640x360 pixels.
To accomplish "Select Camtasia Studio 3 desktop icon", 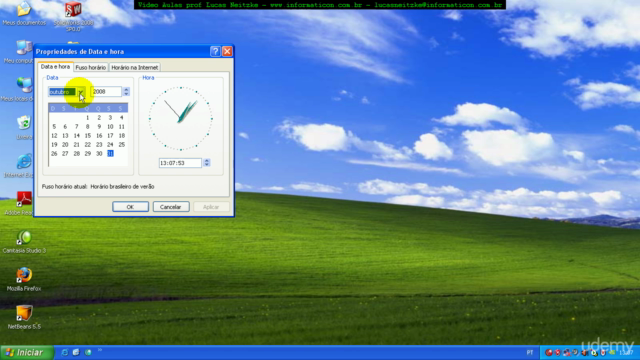I will click(24, 241).
